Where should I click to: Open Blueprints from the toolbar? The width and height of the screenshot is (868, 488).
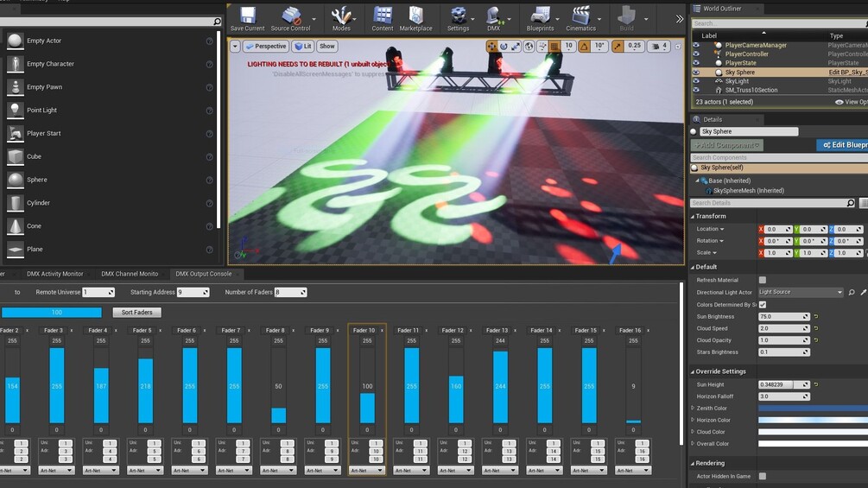(540, 16)
